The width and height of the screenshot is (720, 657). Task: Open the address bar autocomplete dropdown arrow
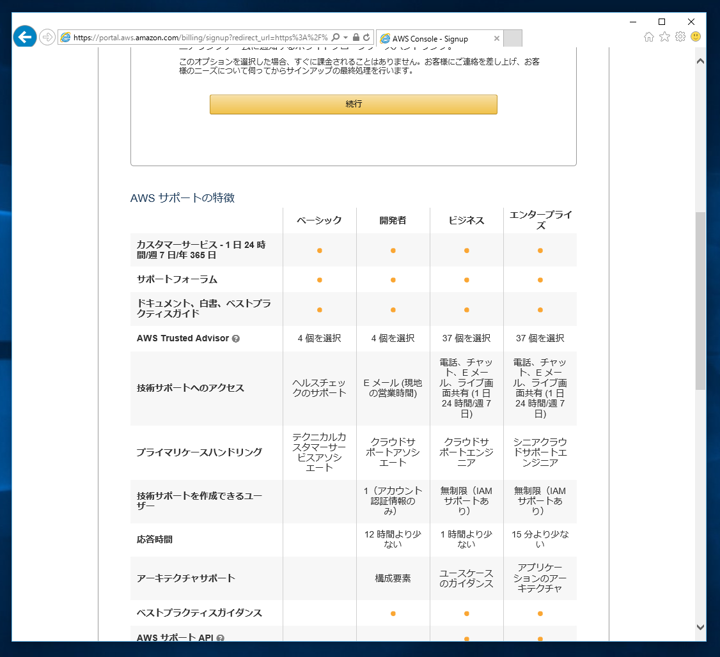click(x=346, y=37)
